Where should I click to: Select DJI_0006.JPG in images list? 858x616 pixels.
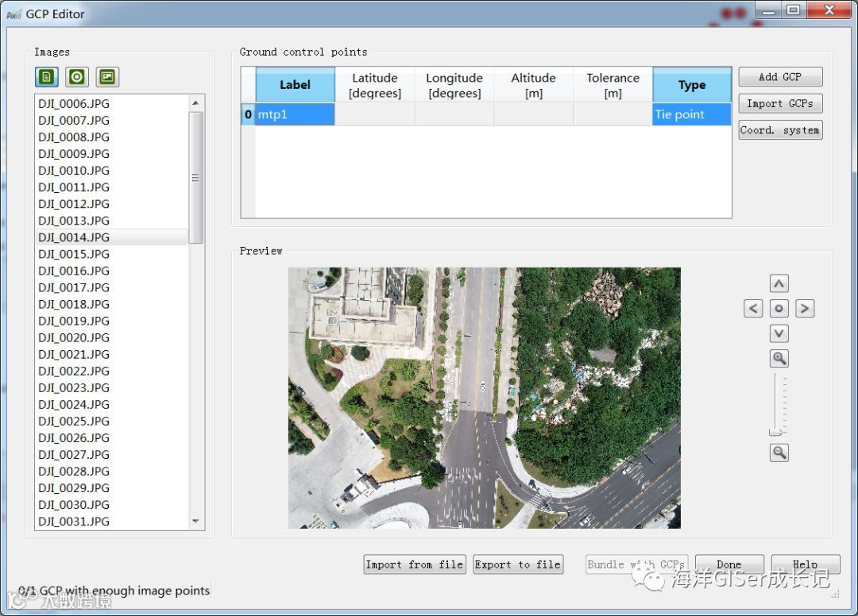point(112,103)
